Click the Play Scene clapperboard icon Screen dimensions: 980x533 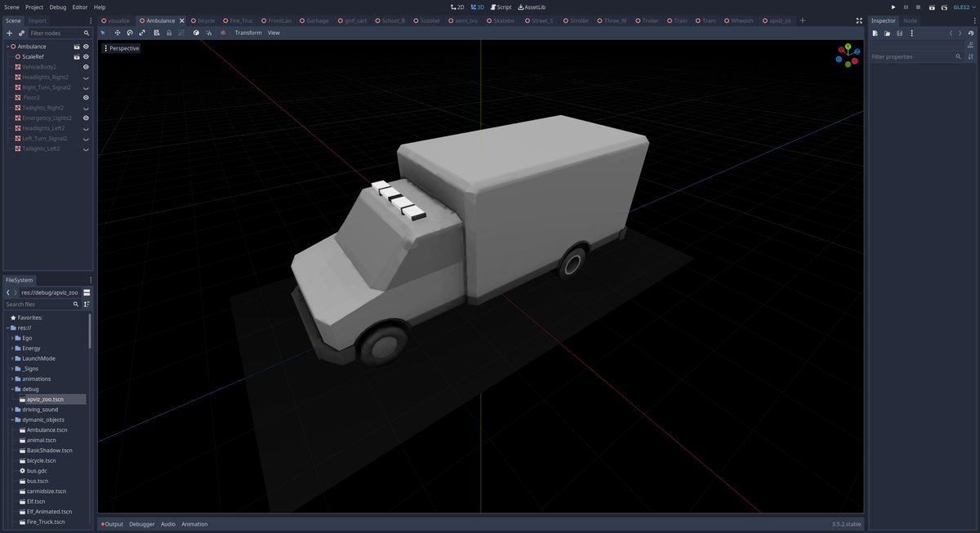tap(932, 7)
